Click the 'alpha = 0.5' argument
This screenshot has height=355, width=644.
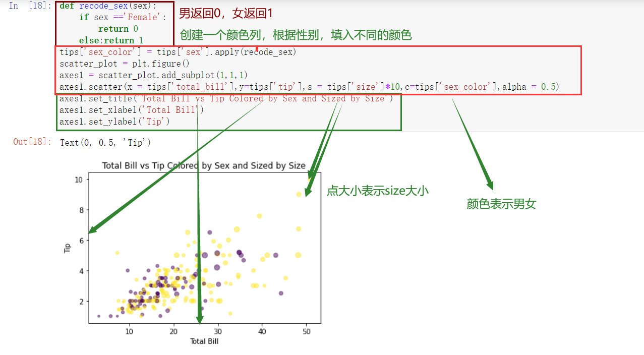(529, 87)
